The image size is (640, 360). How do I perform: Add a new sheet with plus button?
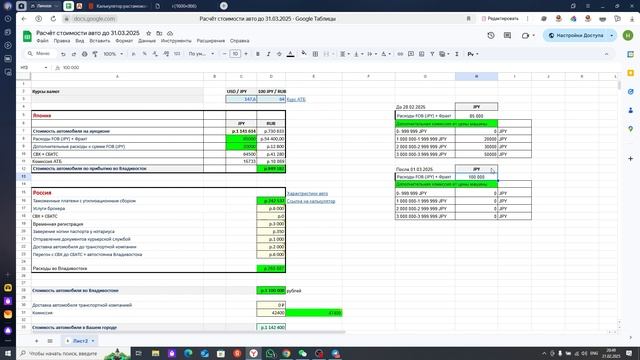(36, 341)
